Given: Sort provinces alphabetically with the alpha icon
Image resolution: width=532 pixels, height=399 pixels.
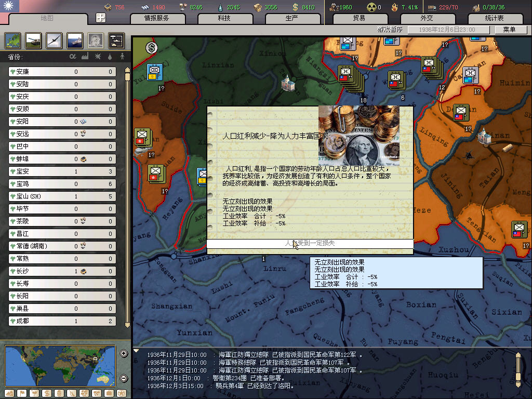Looking at the screenshot, I should (73, 56).
